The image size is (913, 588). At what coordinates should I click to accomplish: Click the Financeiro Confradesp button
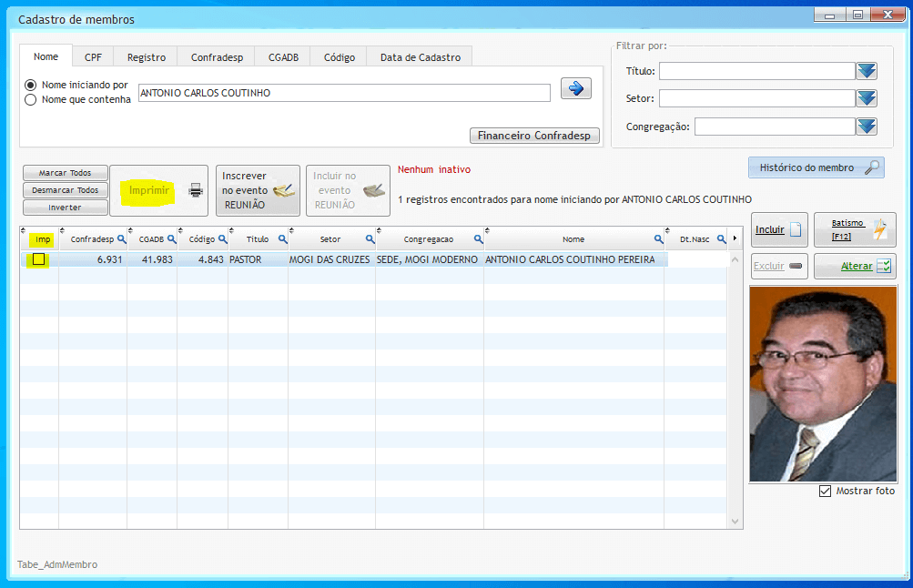click(534, 136)
